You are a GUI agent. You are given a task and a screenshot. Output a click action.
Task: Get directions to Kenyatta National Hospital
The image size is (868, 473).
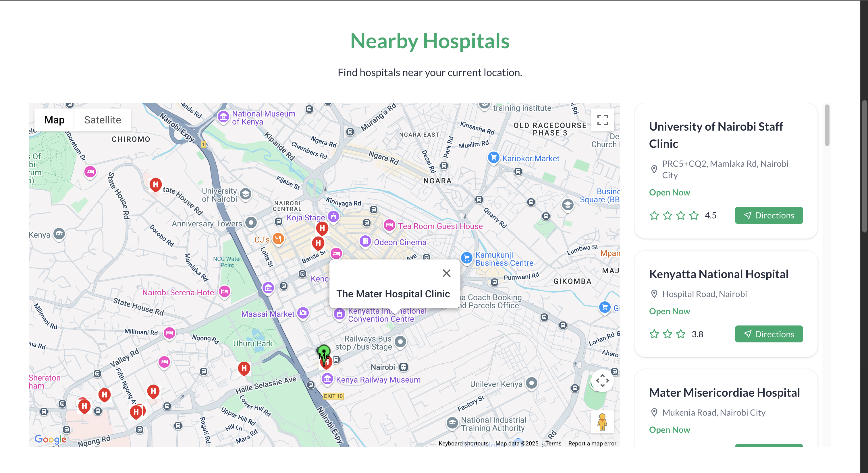click(x=769, y=334)
